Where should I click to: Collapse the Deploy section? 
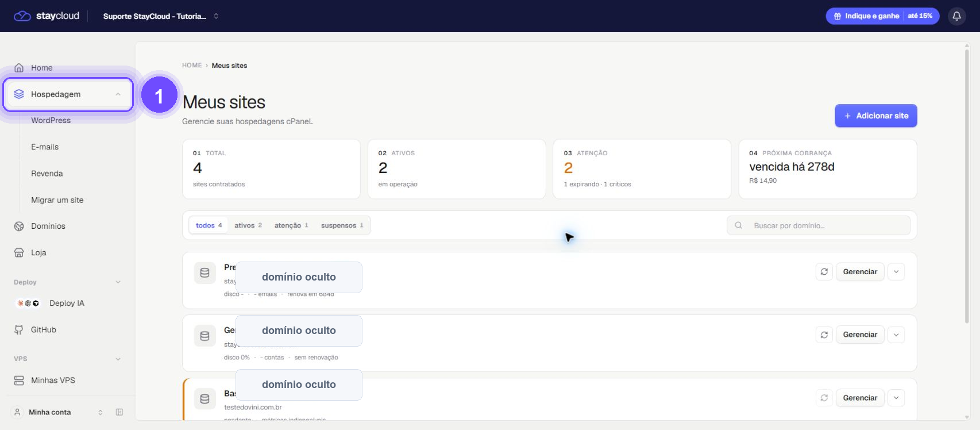coord(118,282)
